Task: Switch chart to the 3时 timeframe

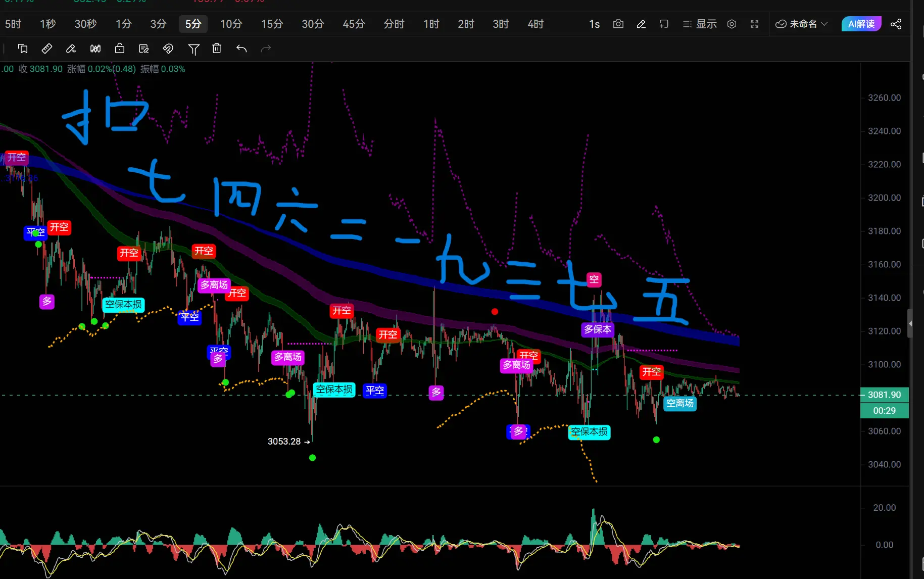Action: [x=501, y=24]
